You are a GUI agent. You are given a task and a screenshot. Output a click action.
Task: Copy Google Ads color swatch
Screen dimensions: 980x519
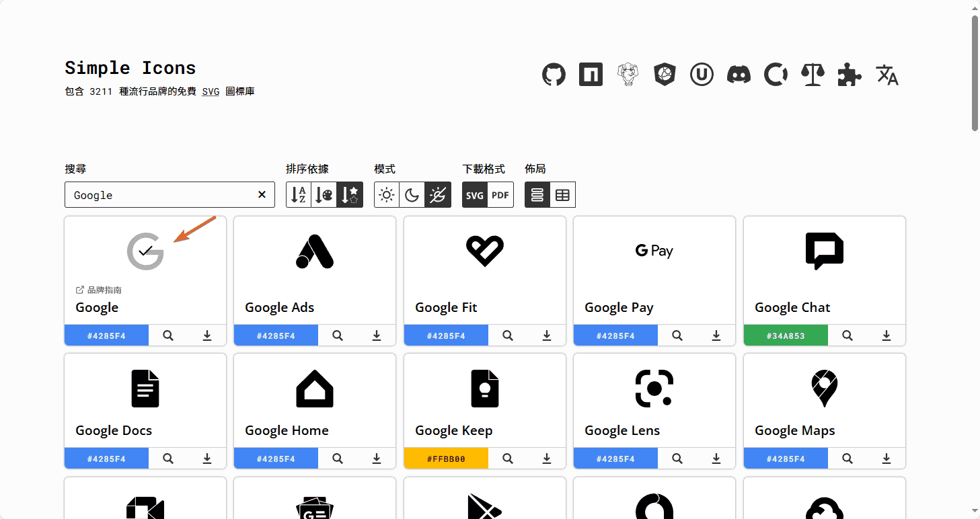(x=276, y=335)
